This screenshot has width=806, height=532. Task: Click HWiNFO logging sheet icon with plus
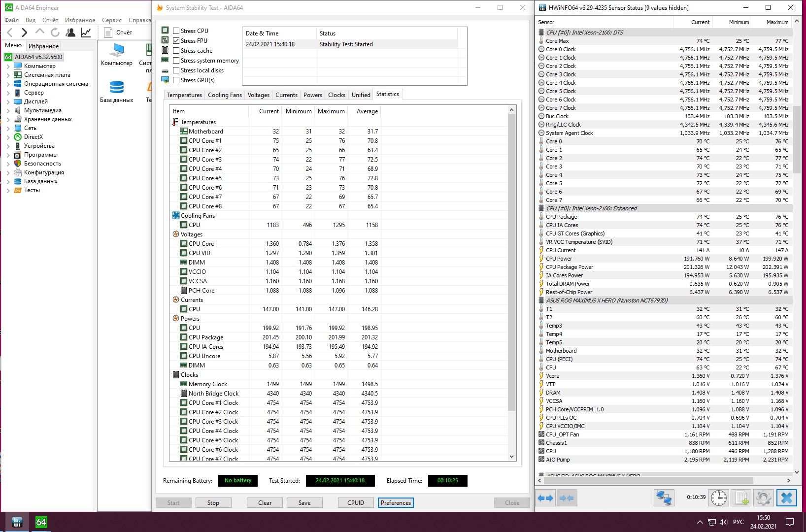(741, 498)
